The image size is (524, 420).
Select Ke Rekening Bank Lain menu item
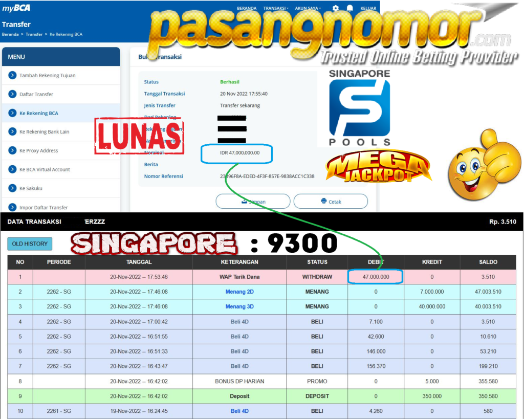coord(61,131)
